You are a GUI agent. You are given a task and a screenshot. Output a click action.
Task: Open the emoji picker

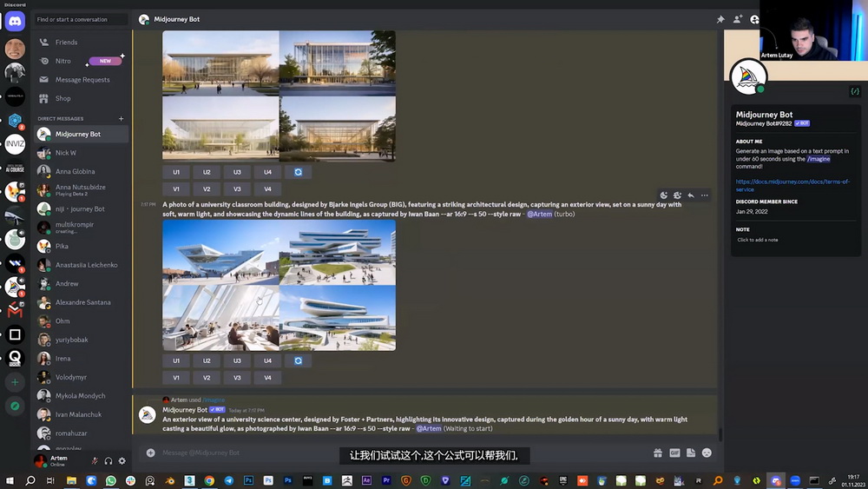click(x=707, y=453)
